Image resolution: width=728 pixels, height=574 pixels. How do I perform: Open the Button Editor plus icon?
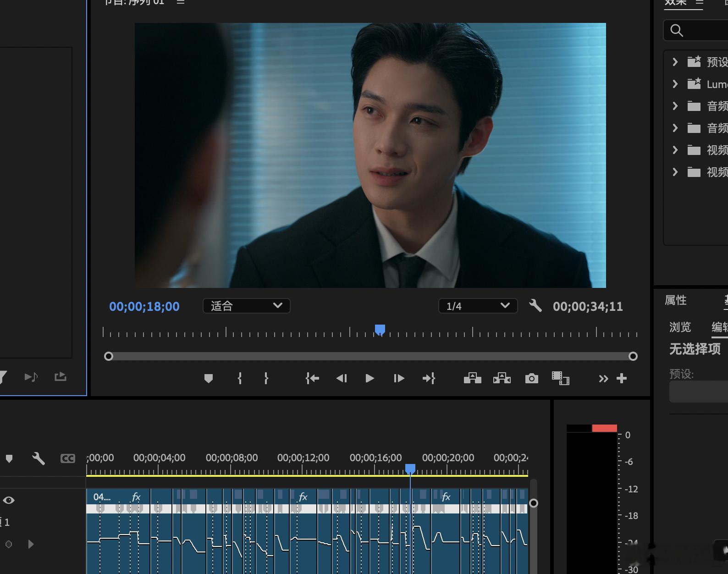coord(622,378)
